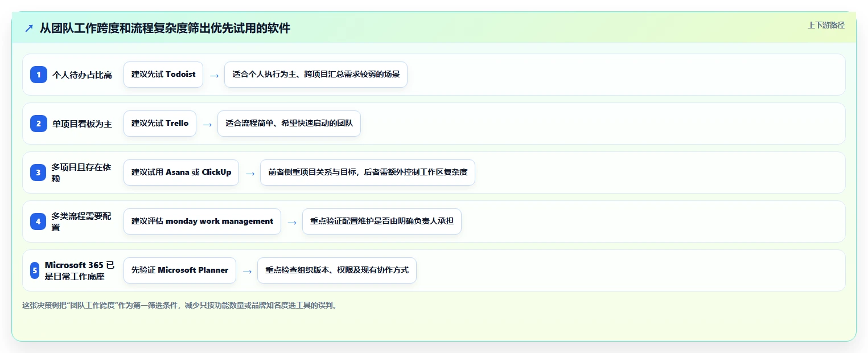Select the 多类流程需要配置 condition
This screenshot has height=353, width=868.
(x=81, y=221)
